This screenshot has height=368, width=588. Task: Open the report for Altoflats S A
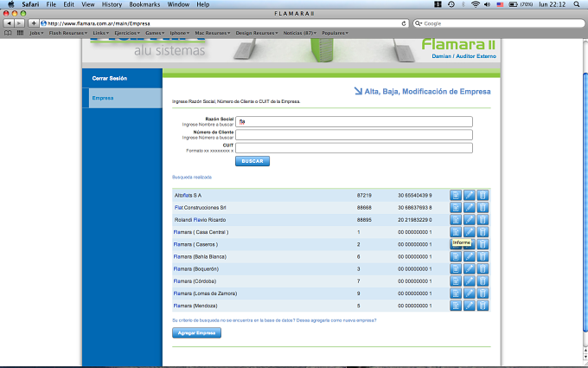[455, 196]
